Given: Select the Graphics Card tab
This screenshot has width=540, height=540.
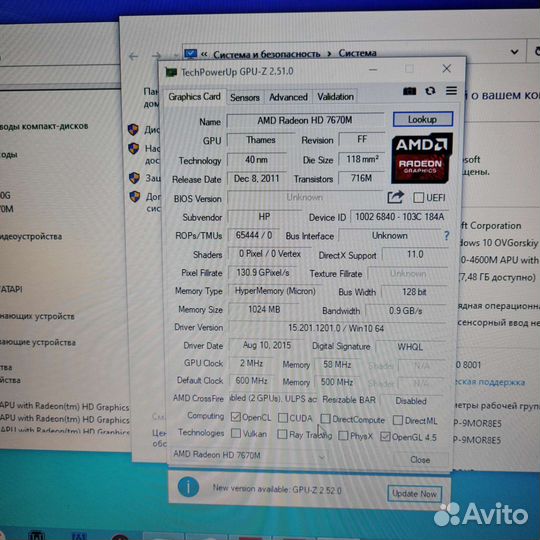Looking at the screenshot, I should click(x=194, y=96).
